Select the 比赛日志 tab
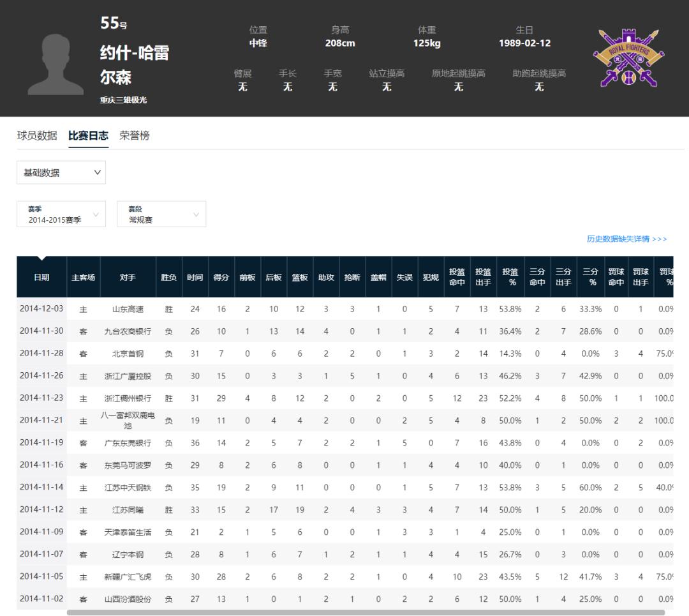 88,135
